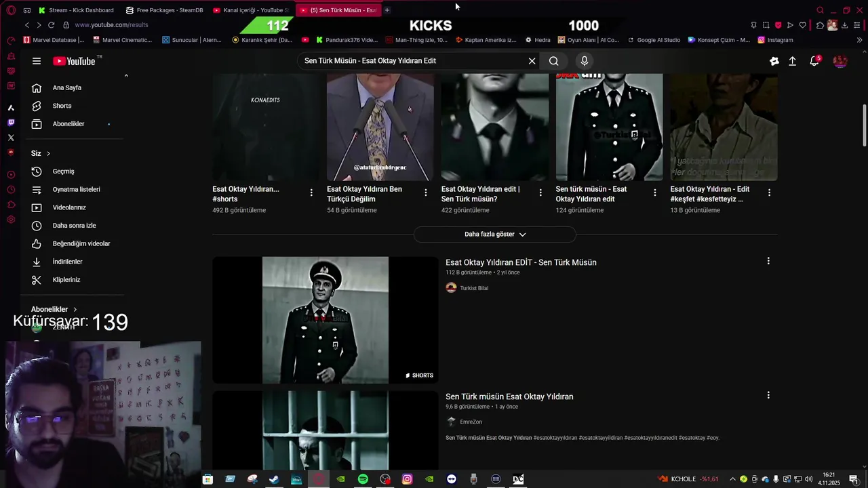Show hidden system tray icons

click(x=732, y=479)
